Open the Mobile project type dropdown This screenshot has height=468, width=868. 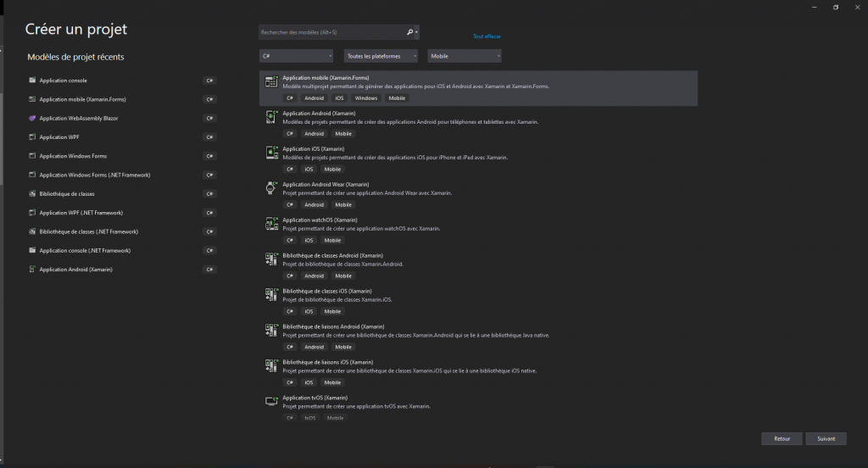click(x=465, y=56)
